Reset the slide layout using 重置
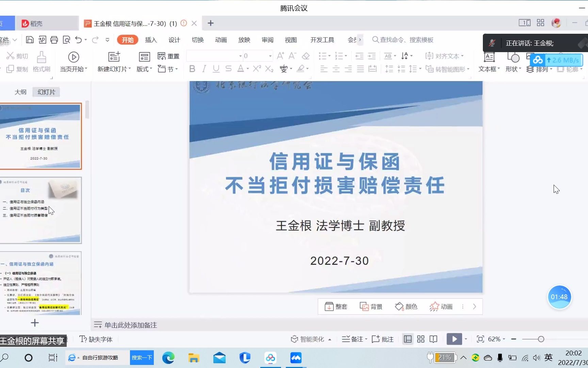Image resolution: width=588 pixels, height=368 pixels. [x=168, y=56]
